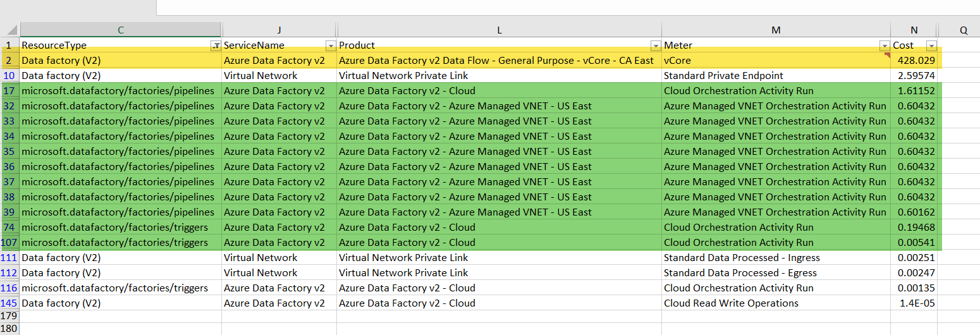Expand the Product column filter
Image resolution: width=980 pixels, height=335 pixels.
pyautogui.click(x=655, y=46)
